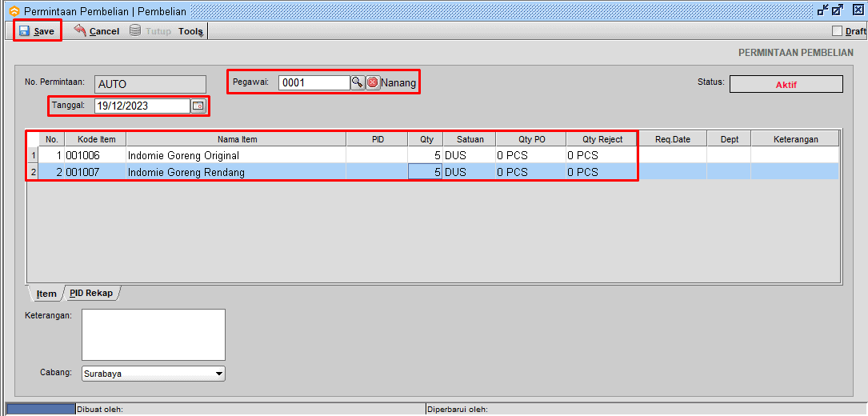868x416 pixels.
Task: Click the Nama Item column header
Action: tap(237, 139)
